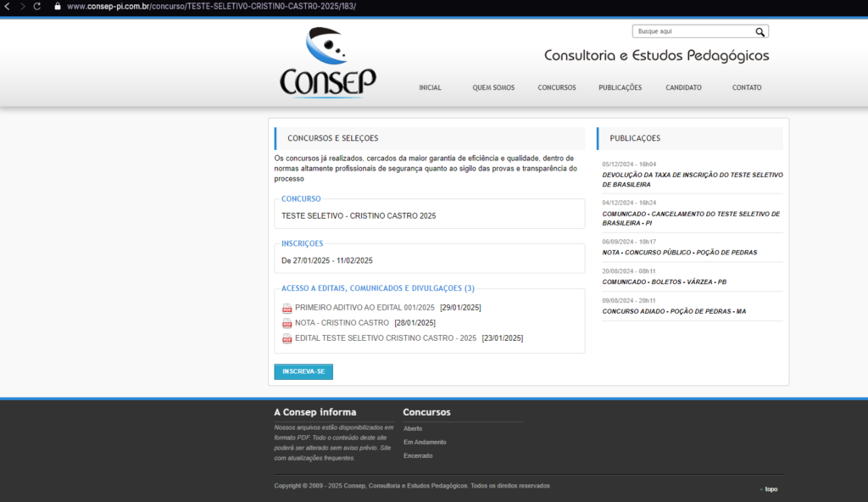This screenshot has width=868, height=502.
Task: Open the CONCURSOS menu item
Action: (x=557, y=87)
